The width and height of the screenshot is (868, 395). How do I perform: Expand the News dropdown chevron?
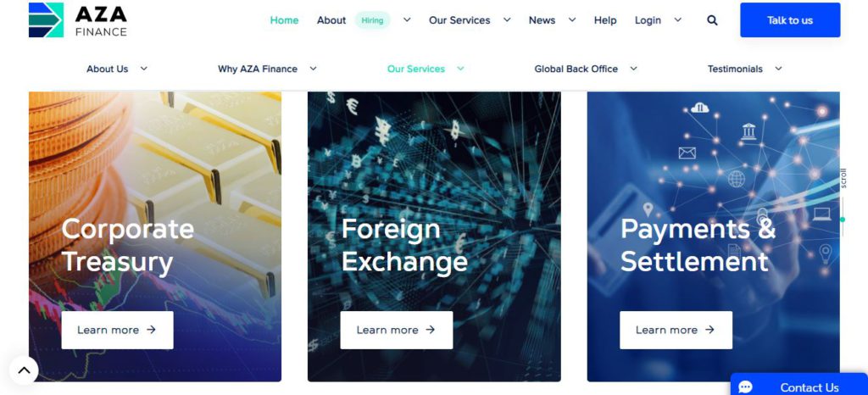tap(572, 19)
